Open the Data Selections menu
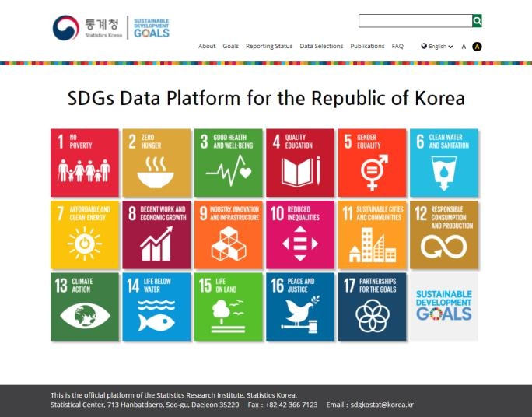 pyautogui.click(x=321, y=47)
